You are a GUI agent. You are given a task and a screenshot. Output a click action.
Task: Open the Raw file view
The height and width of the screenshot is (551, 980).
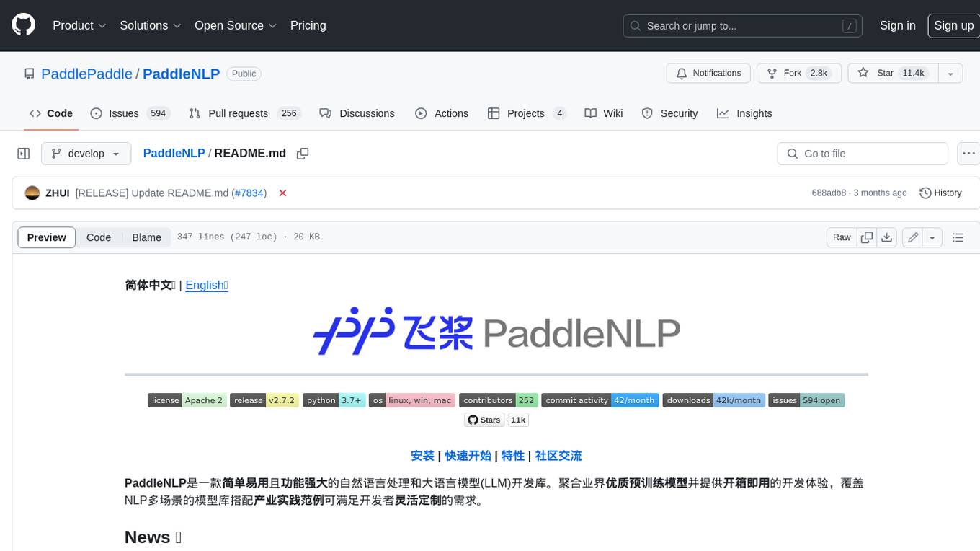coord(842,237)
